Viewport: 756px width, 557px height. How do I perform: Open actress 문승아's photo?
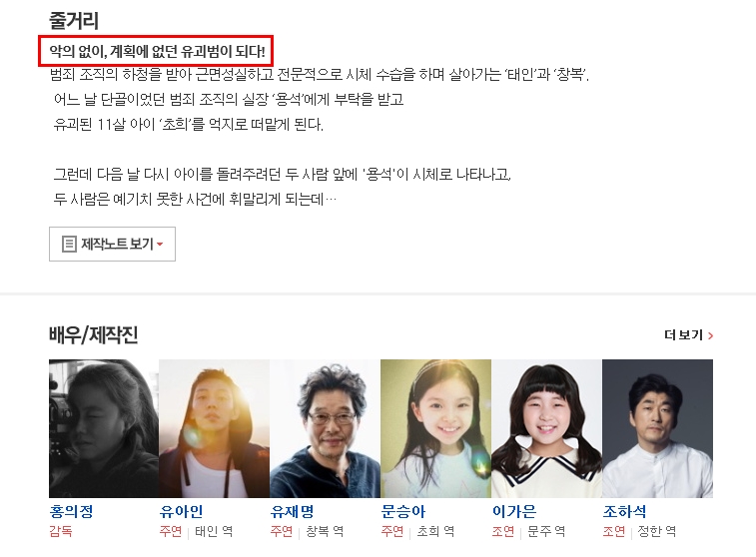click(x=435, y=428)
